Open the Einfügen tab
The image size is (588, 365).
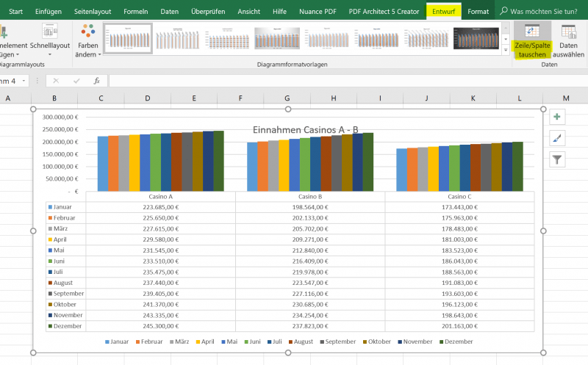pos(49,11)
